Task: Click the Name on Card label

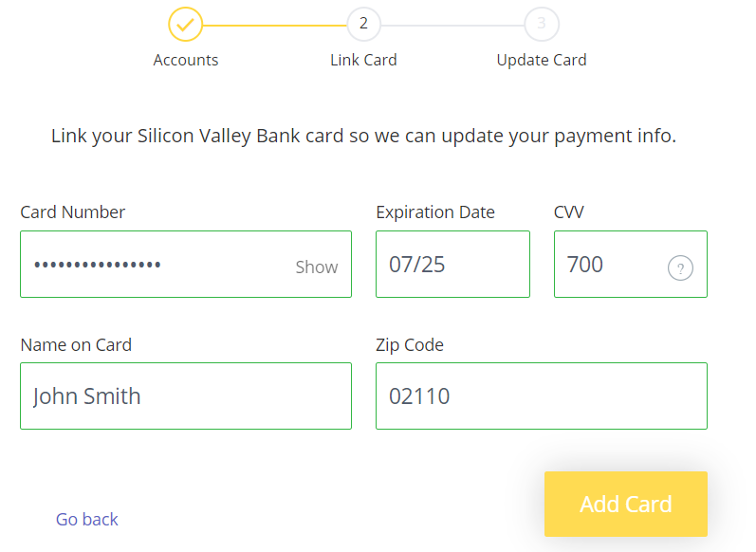Action: click(76, 344)
